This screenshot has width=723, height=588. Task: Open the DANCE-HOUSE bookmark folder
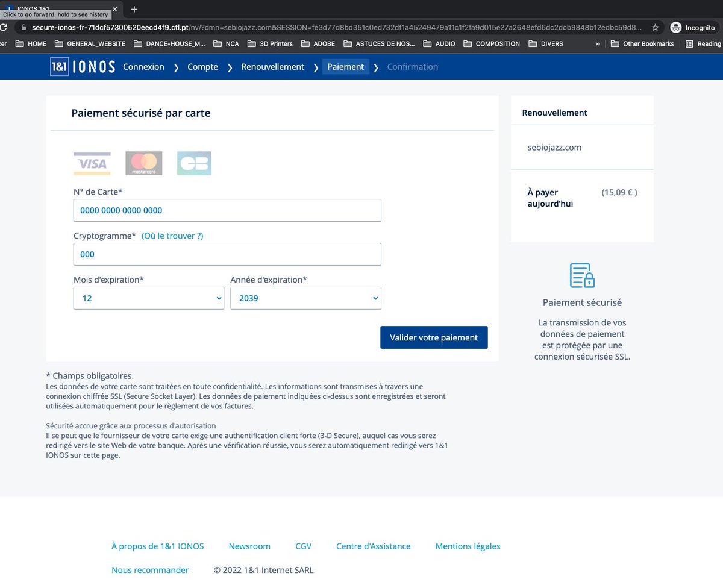tap(169, 44)
